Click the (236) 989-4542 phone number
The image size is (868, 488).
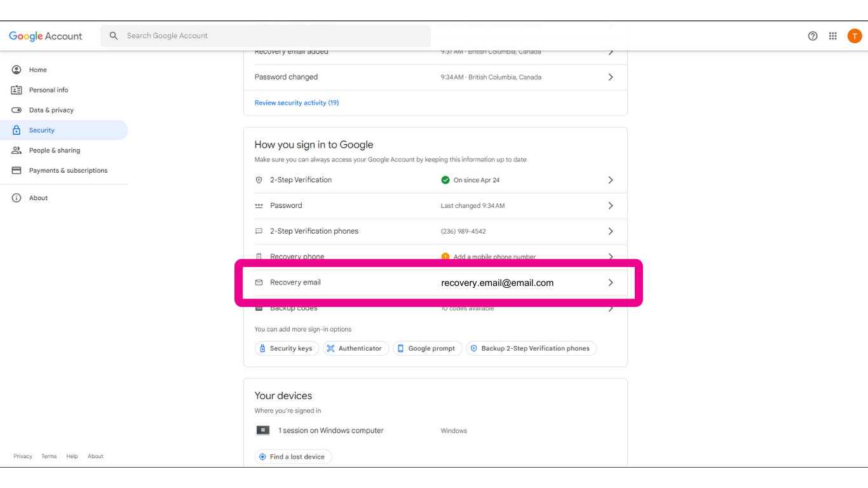[x=463, y=231]
